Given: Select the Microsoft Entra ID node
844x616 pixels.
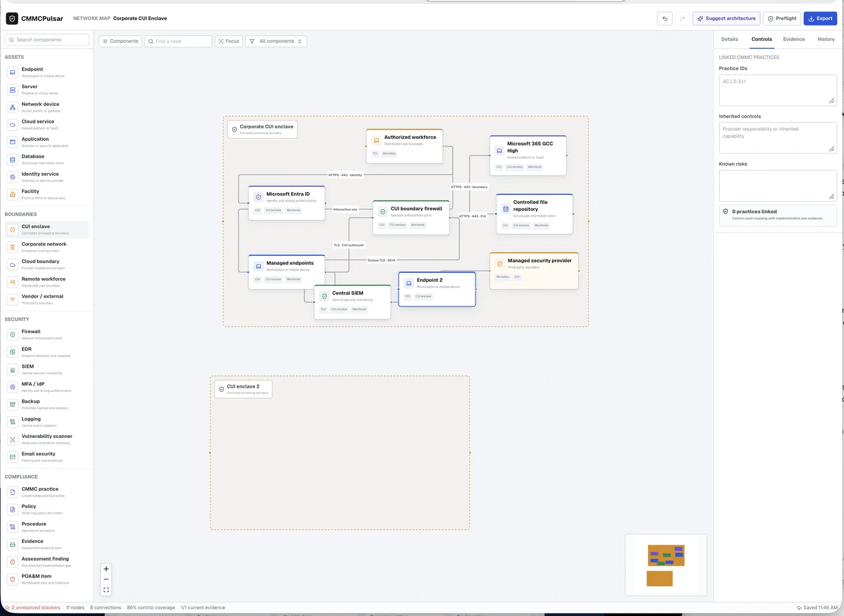Looking at the screenshot, I should pos(287,203).
